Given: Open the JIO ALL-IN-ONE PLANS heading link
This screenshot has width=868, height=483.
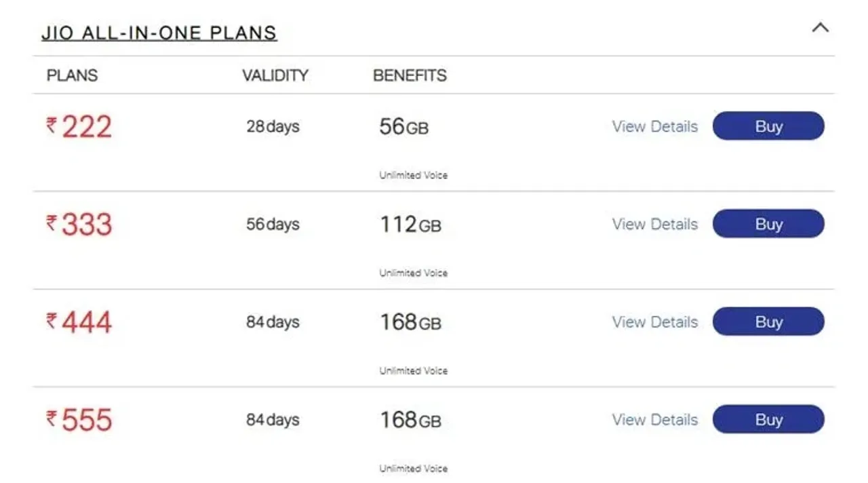Looking at the screenshot, I should (x=159, y=33).
